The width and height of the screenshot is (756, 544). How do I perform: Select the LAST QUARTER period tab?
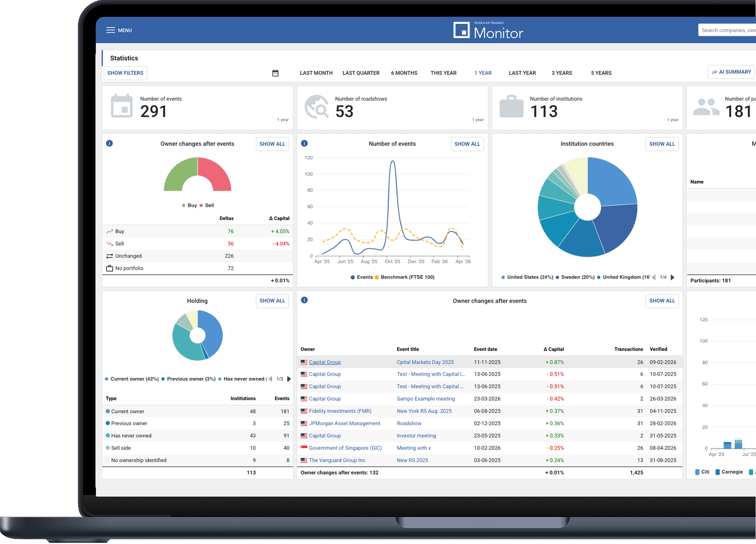[x=361, y=73]
